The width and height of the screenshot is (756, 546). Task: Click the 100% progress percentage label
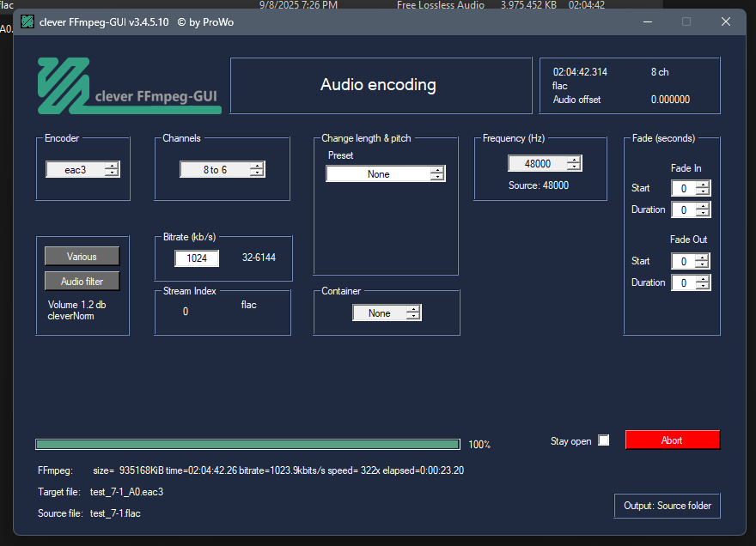479,445
